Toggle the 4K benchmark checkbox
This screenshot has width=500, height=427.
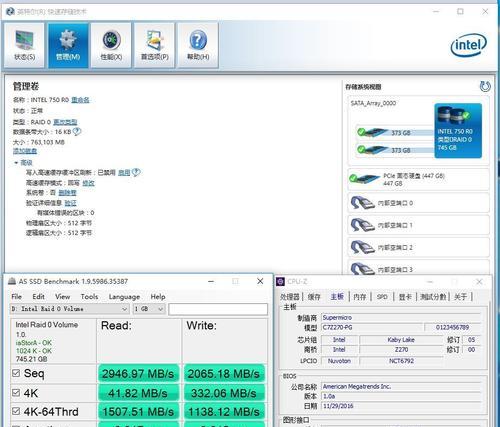pos(16,393)
